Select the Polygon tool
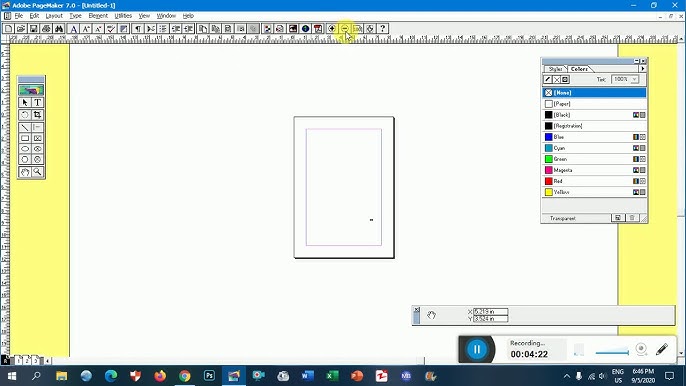686x386 pixels. point(25,159)
